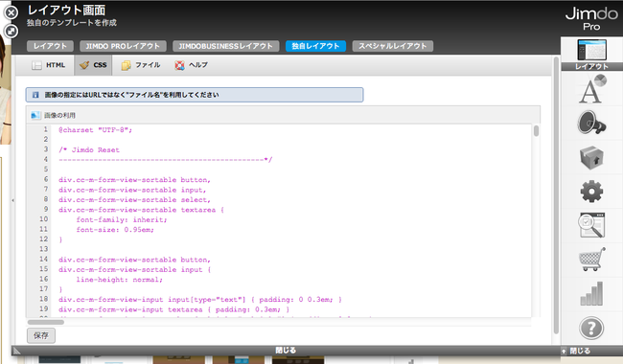Click the code editor vertical scrollbar thumb
The image size is (623, 364).
pos(536,131)
